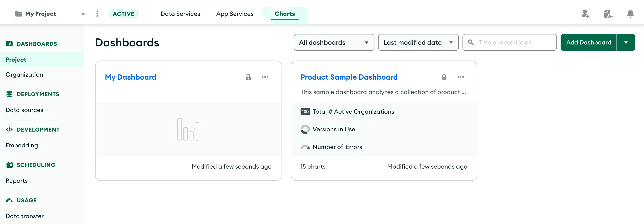Switch to the Data Services tab
Image resolution: width=644 pixels, height=224 pixels.
coord(180,14)
